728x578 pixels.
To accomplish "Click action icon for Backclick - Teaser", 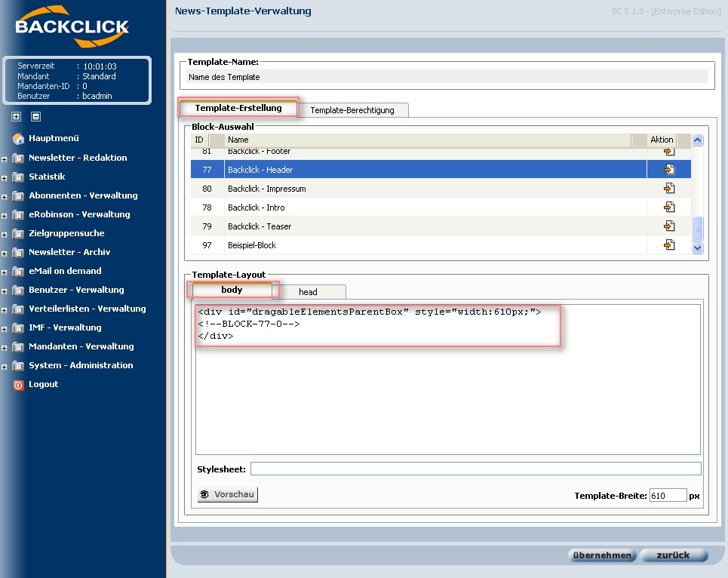I will 668,226.
